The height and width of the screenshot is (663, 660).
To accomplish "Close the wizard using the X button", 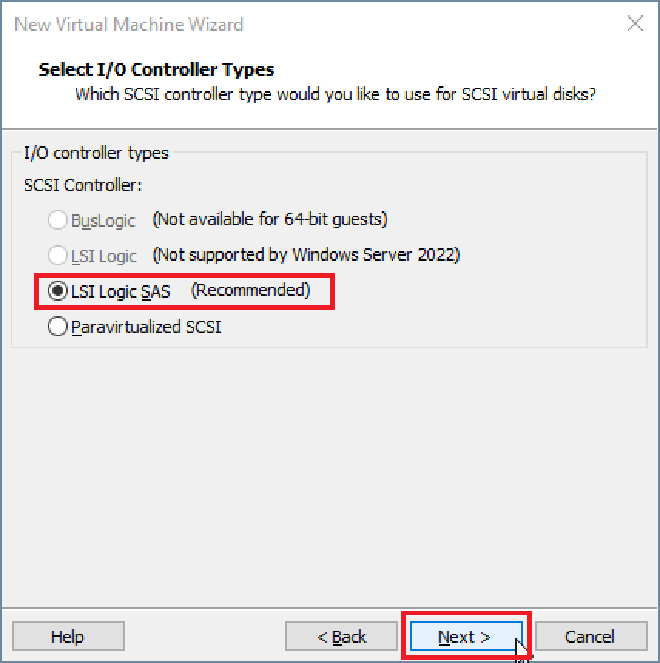I will (635, 24).
